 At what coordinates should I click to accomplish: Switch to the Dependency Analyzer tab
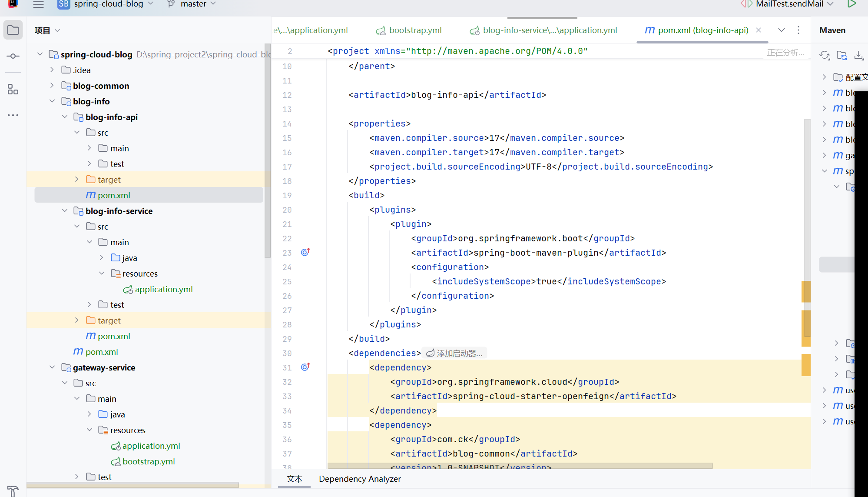click(x=360, y=479)
